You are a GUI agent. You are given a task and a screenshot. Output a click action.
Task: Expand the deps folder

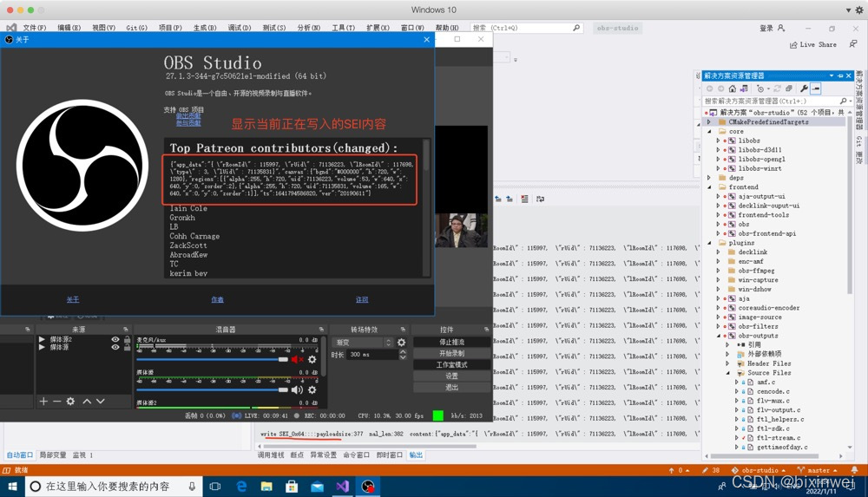tap(709, 178)
